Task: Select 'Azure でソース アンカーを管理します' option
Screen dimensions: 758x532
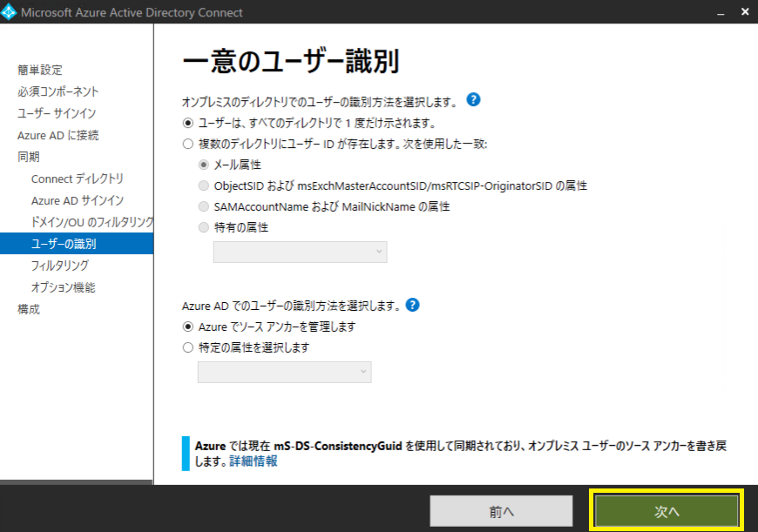Action: pos(188,327)
